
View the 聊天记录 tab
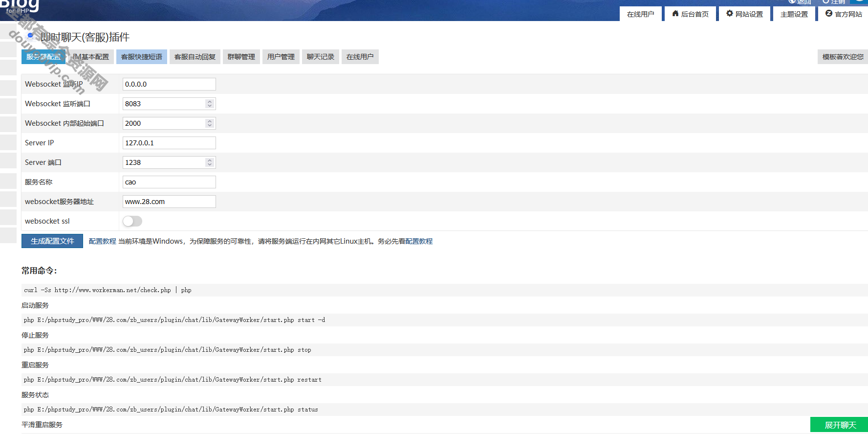pyautogui.click(x=321, y=57)
